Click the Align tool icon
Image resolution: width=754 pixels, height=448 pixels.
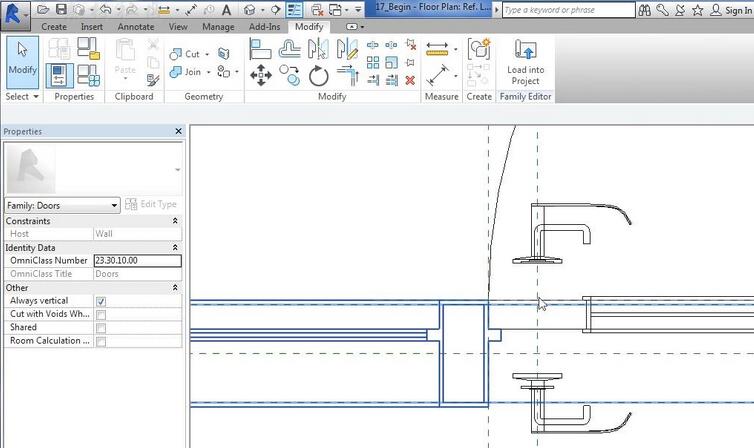click(x=261, y=50)
